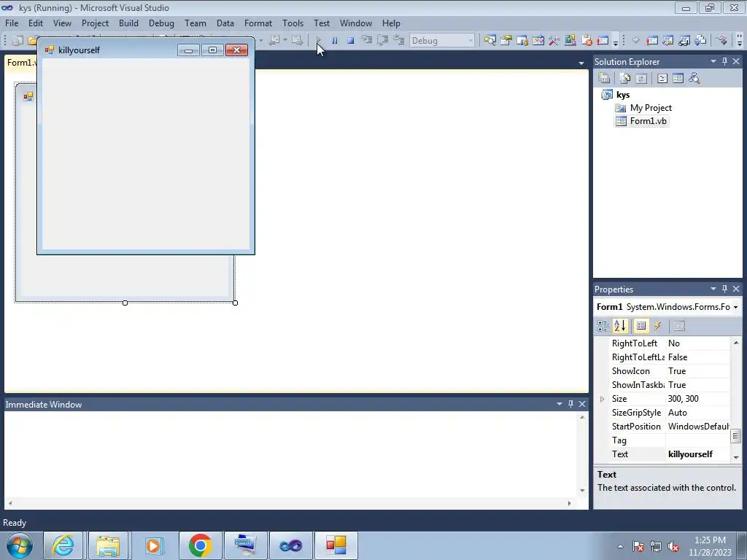Click the Step Out icon in debug toolbar
The image size is (747, 560).
pyautogui.click(x=399, y=41)
